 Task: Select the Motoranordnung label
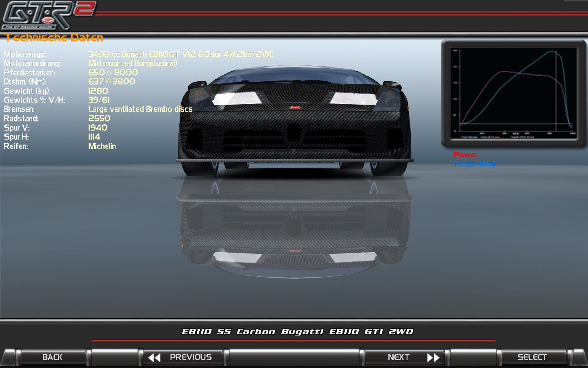tap(32, 63)
